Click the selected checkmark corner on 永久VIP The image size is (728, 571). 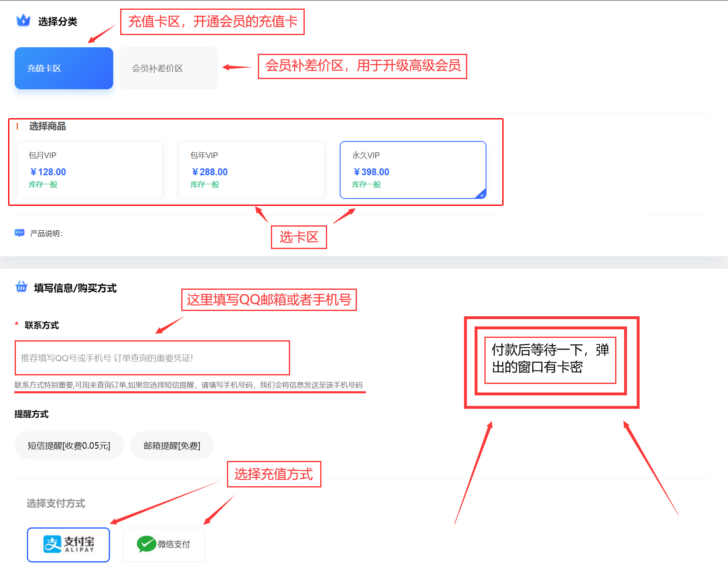click(481, 194)
